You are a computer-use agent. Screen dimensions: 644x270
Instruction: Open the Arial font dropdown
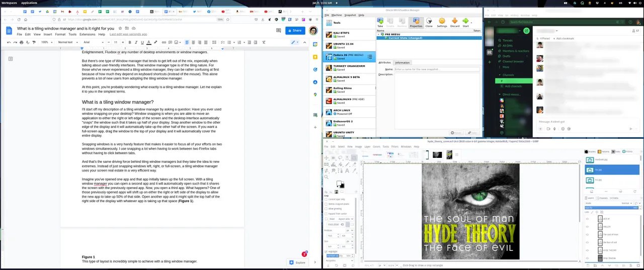(x=94, y=42)
